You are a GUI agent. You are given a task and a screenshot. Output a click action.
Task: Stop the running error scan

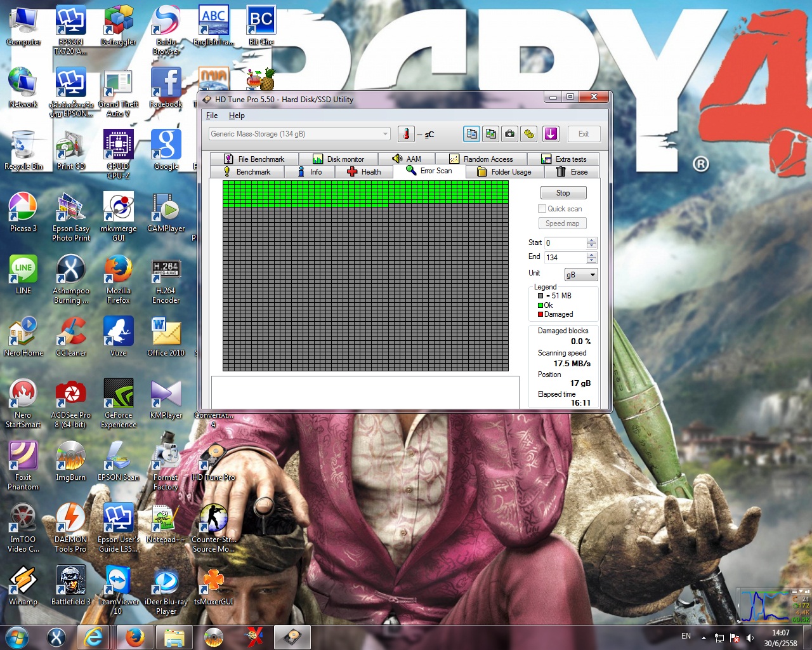click(x=563, y=193)
